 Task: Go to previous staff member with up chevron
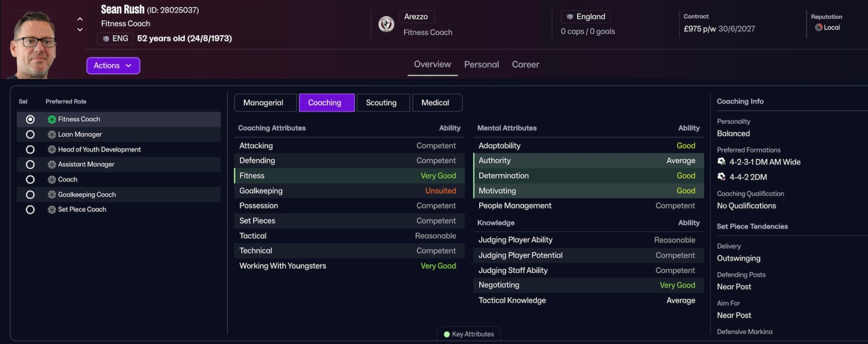[x=80, y=19]
